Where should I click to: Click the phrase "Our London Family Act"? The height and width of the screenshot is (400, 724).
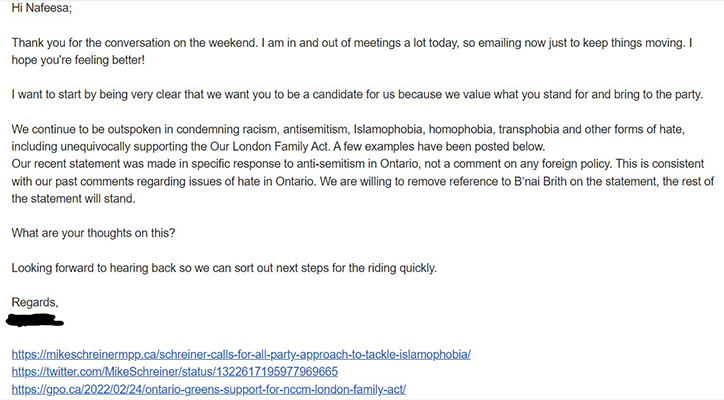[x=270, y=147]
